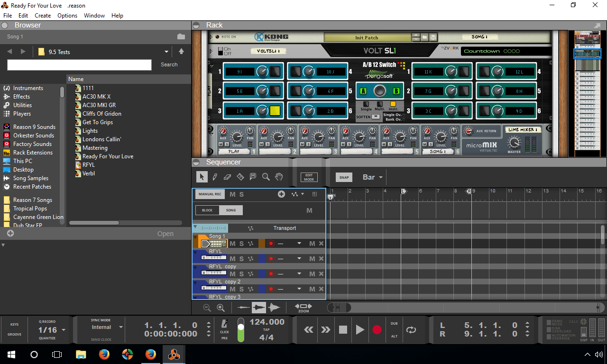Collapse the Transport track

[195, 227]
